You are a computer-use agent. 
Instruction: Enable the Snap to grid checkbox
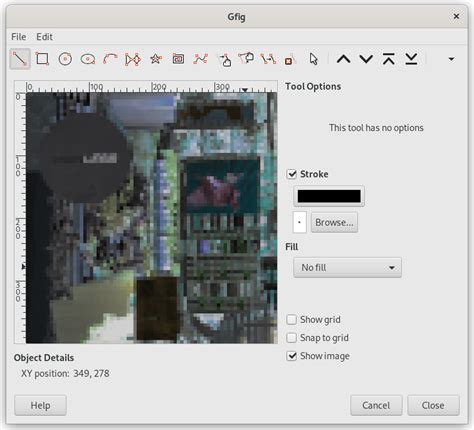point(292,338)
